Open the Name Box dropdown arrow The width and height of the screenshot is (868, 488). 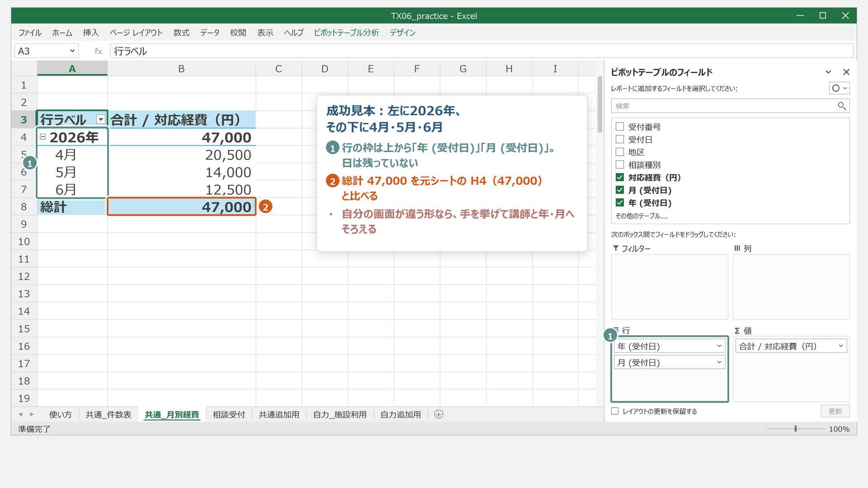(72, 51)
